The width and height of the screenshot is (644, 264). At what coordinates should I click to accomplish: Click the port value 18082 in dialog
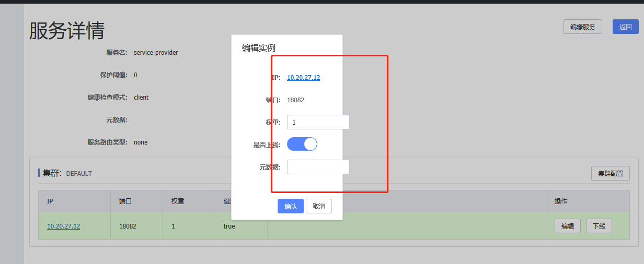(295, 100)
